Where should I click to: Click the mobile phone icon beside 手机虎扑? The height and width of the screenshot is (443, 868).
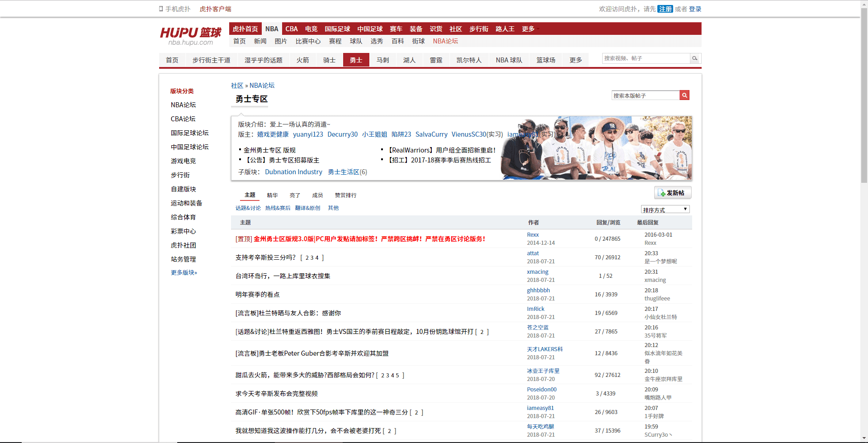pos(161,9)
